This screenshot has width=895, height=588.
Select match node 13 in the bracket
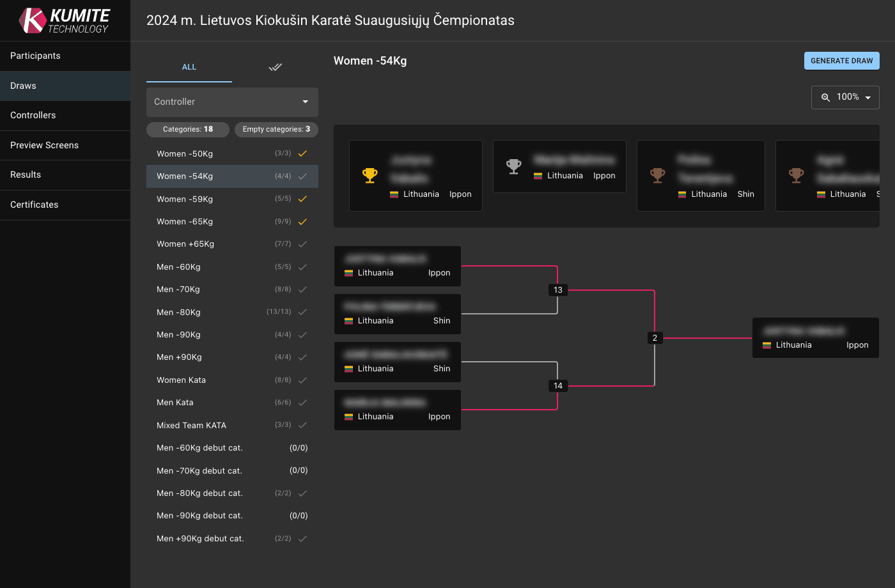click(x=557, y=290)
